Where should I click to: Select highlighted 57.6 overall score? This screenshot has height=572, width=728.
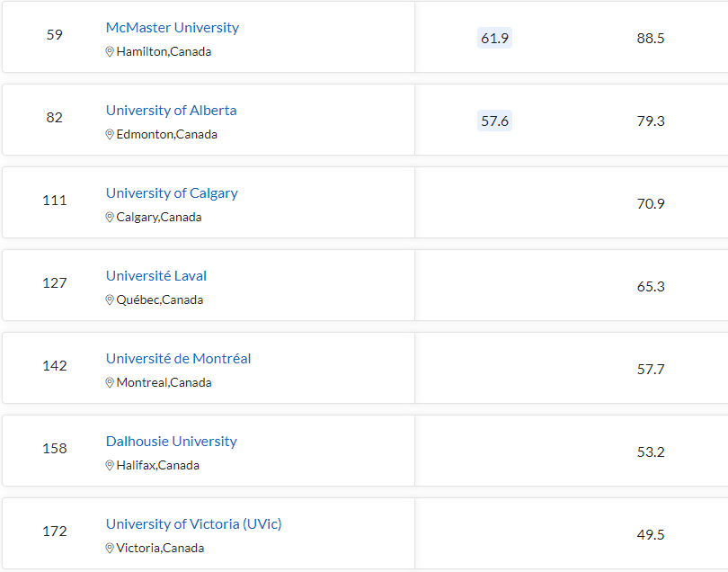(494, 121)
